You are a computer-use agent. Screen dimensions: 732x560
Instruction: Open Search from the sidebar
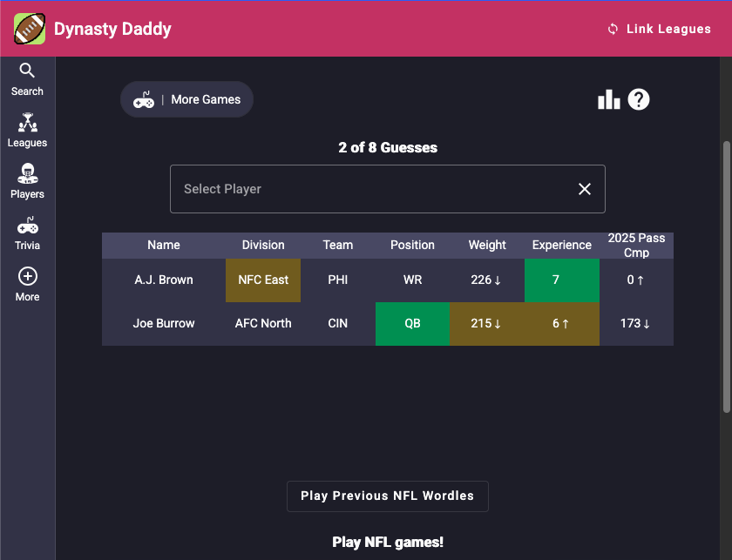[x=27, y=79]
